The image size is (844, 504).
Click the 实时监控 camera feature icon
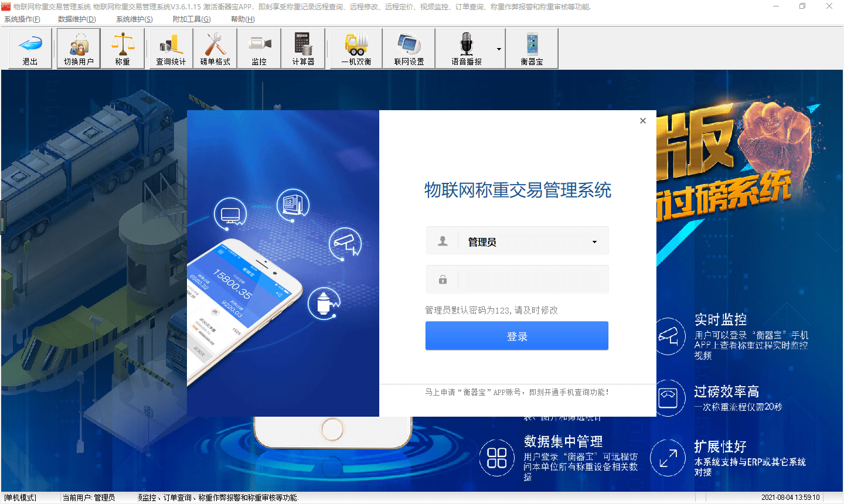pos(669,336)
